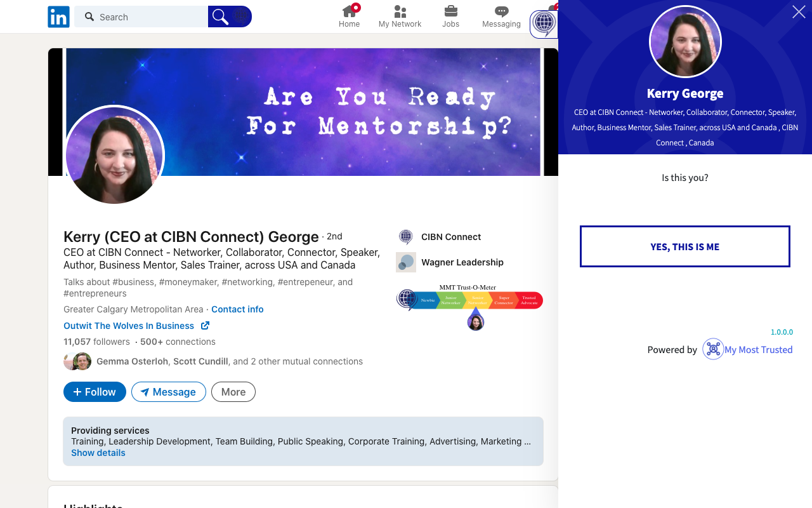Viewport: 812px width, 508px height.
Task: Open Contact info
Action: coord(237,309)
